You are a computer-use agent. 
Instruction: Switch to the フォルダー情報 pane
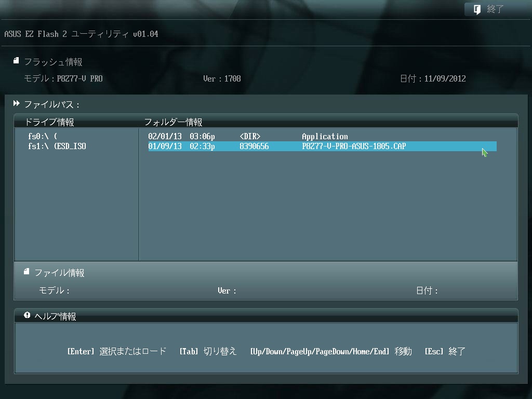(x=174, y=122)
